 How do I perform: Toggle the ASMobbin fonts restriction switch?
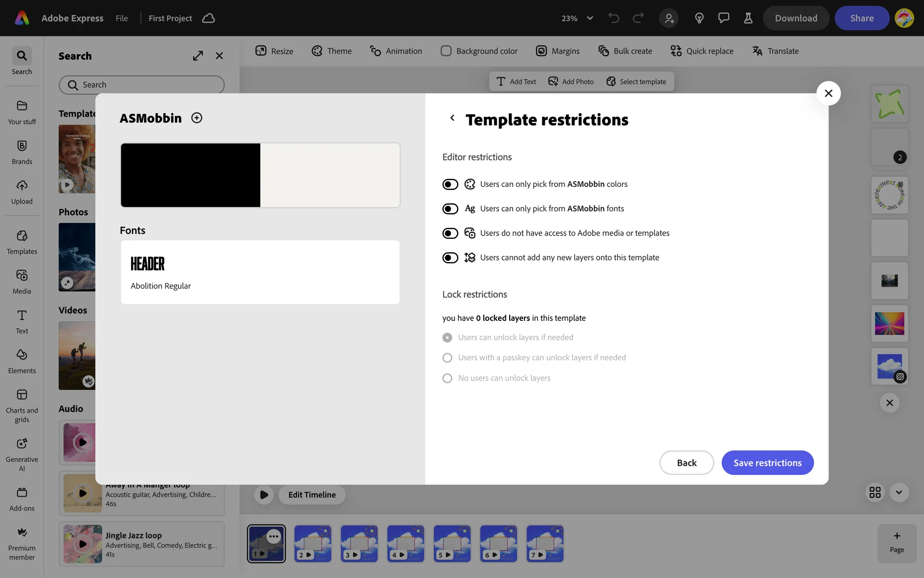pyautogui.click(x=450, y=209)
